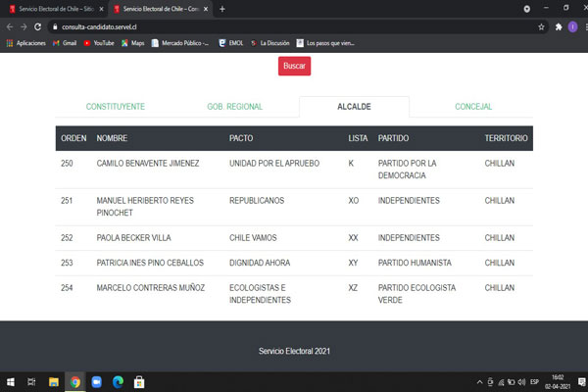The width and height of the screenshot is (588, 392).
Task: Click the red Buscar button
Action: 294,66
